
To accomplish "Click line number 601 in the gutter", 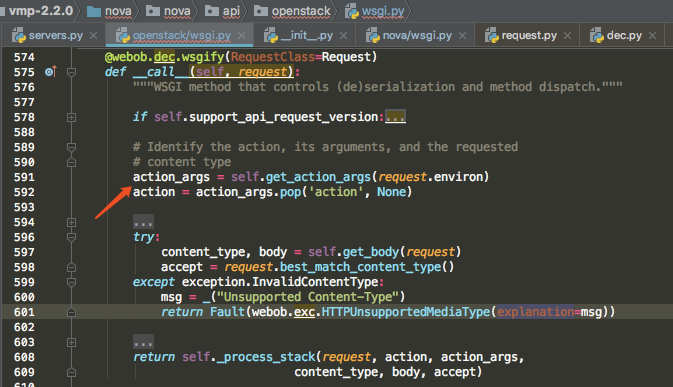I will (24, 312).
